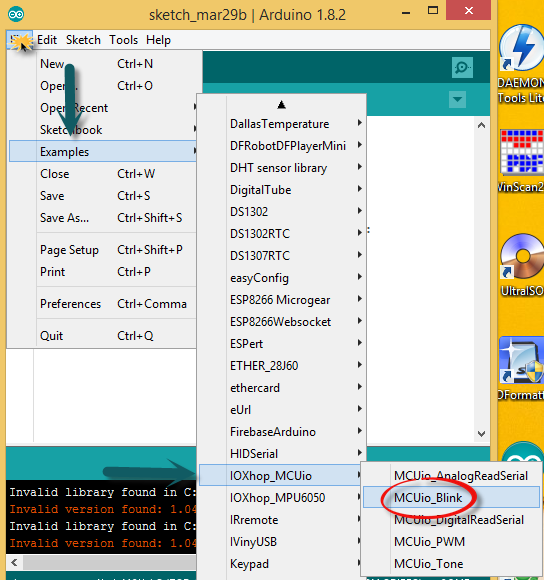This screenshot has height=580, width=544.
Task: Open ESP8266Websocket examples
Action: 282,322
